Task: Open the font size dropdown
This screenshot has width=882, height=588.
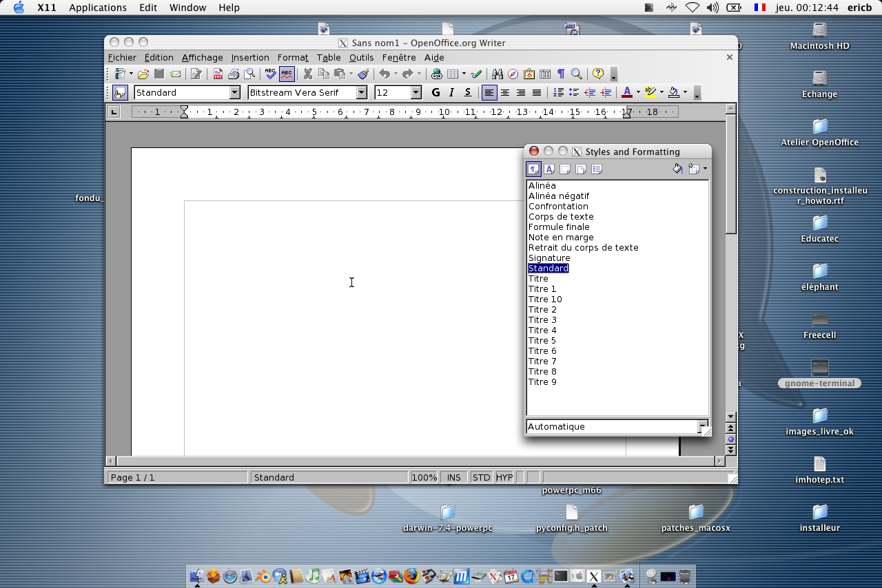Action: 416,93
